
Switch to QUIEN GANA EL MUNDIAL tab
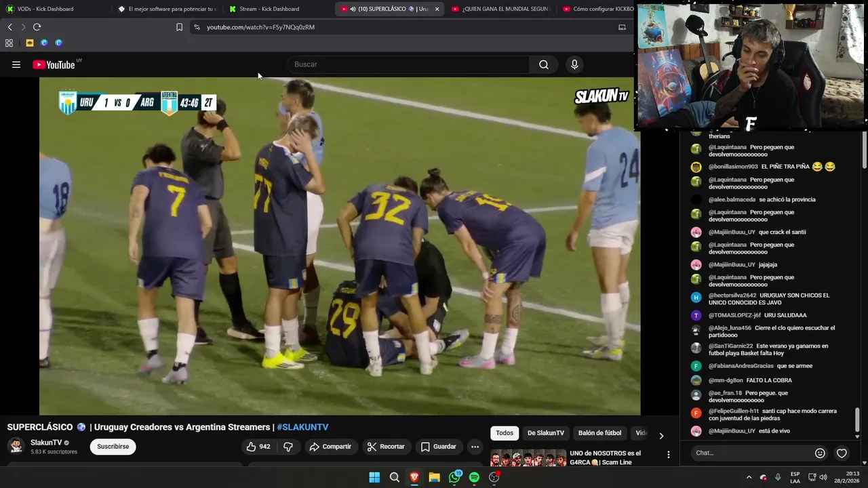click(x=500, y=9)
